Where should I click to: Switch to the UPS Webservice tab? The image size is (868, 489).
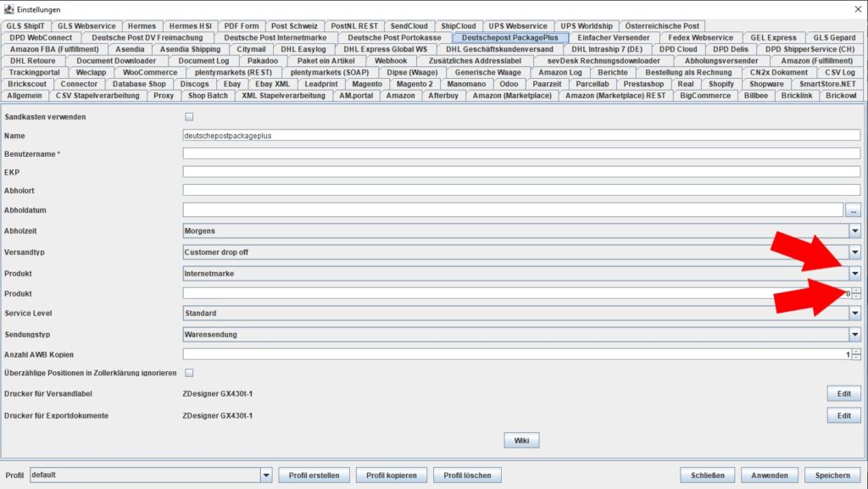tap(518, 26)
